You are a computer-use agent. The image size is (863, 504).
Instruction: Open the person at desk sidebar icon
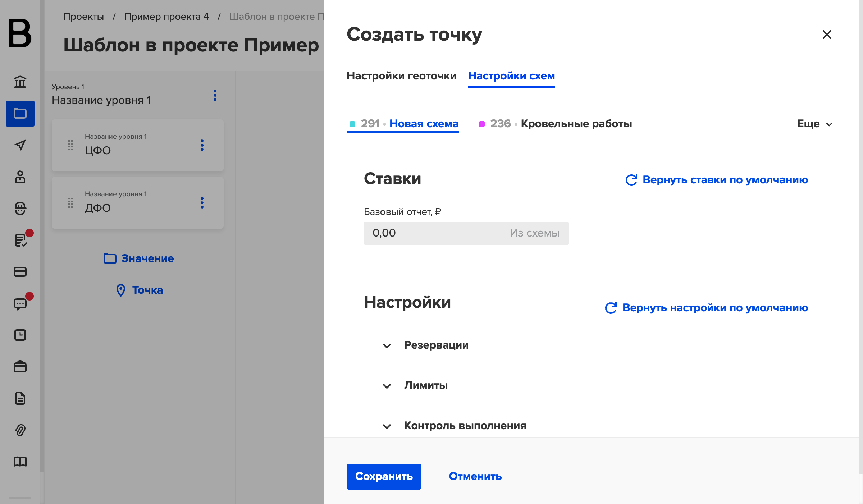(x=20, y=177)
